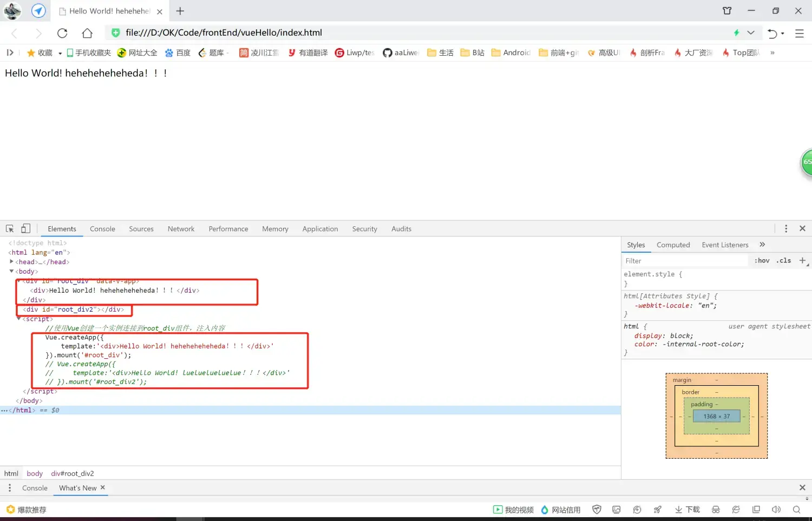Open the address bar dropdown arrow
Image resolution: width=812 pixels, height=521 pixels.
point(751,32)
